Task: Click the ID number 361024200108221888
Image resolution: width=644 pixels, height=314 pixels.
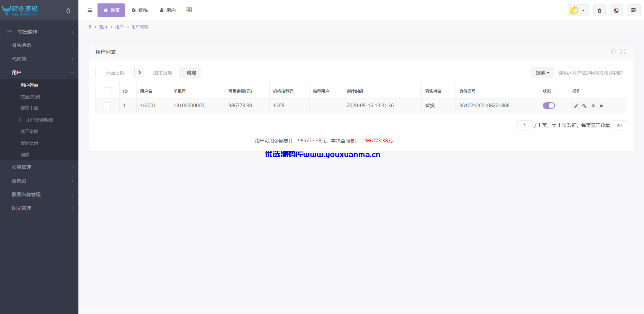Action: pos(484,106)
